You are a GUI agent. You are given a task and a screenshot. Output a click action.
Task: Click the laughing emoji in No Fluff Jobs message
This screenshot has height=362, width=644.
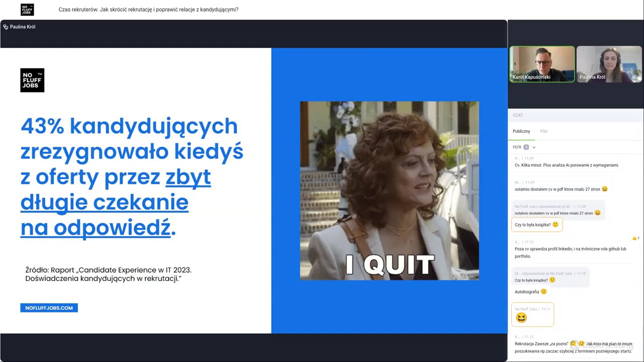point(521,318)
